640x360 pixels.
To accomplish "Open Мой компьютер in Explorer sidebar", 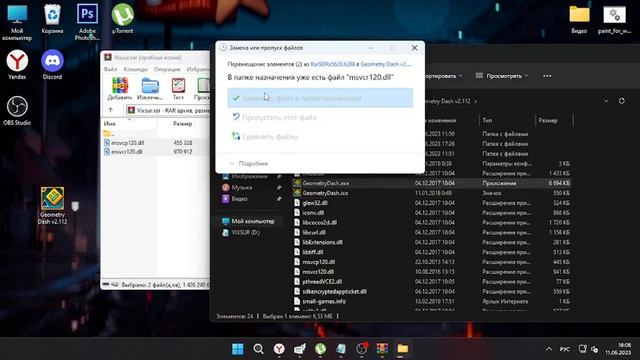I will pyautogui.click(x=253, y=221).
